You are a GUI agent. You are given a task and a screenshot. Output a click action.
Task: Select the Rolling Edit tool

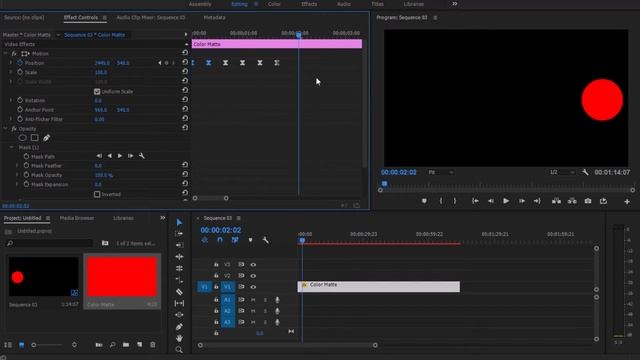[179, 257]
